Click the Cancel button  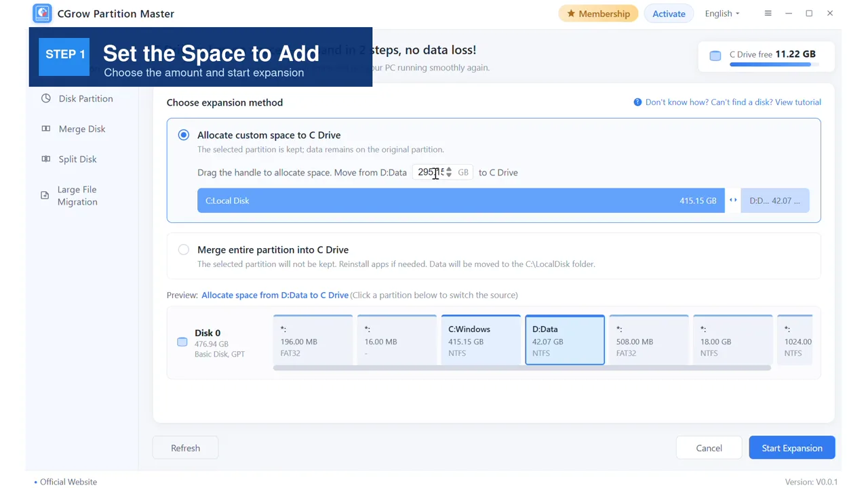(709, 448)
